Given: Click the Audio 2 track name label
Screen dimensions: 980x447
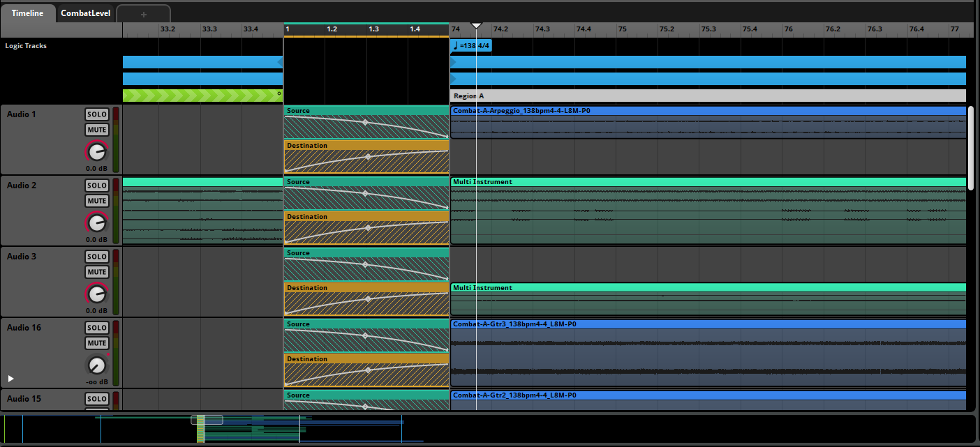Looking at the screenshot, I should [21, 185].
